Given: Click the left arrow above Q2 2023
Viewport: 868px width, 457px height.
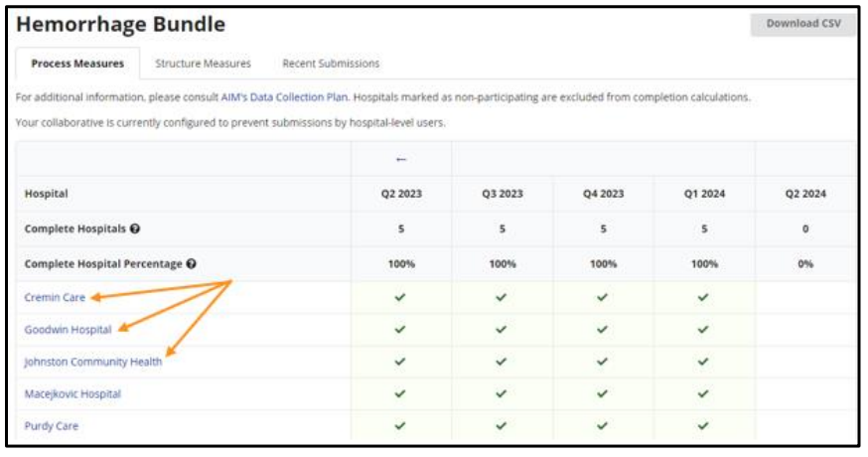Looking at the screenshot, I should [x=401, y=159].
